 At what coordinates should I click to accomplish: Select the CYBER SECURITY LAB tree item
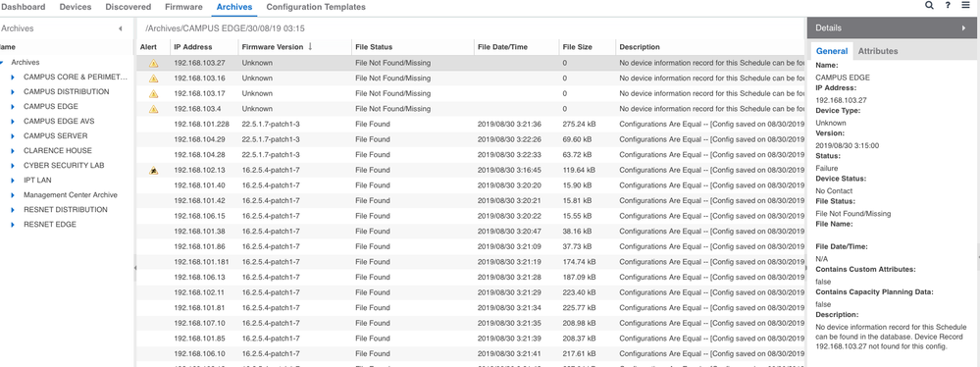(64, 166)
